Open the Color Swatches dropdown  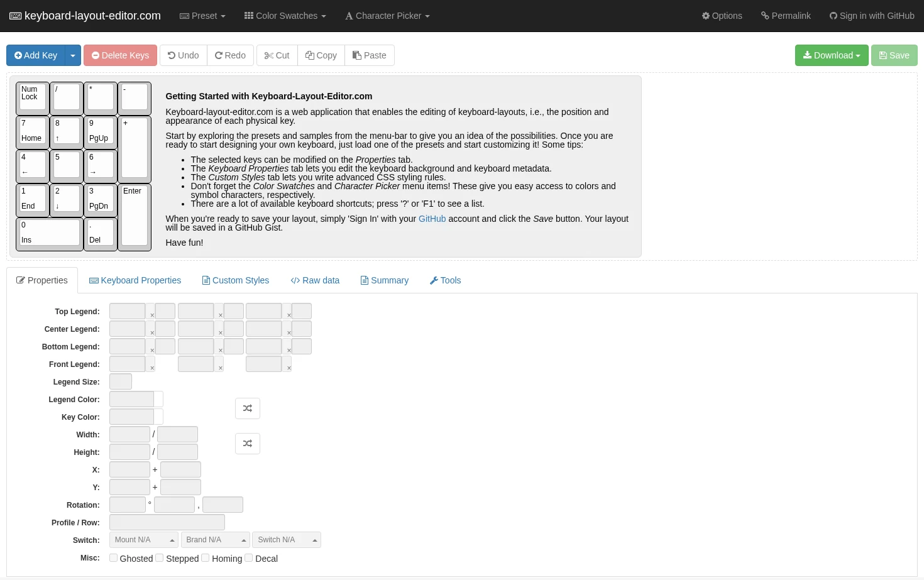tap(285, 16)
